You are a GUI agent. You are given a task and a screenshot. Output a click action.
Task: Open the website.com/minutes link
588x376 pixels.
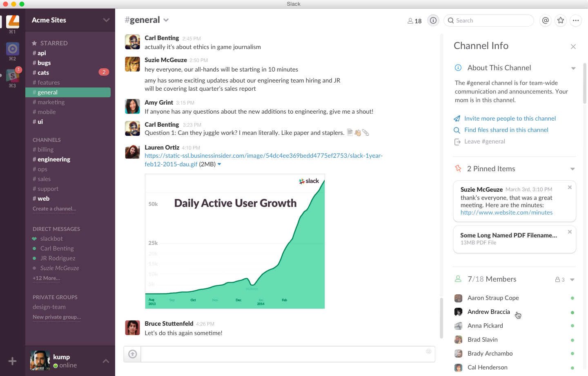pos(506,213)
